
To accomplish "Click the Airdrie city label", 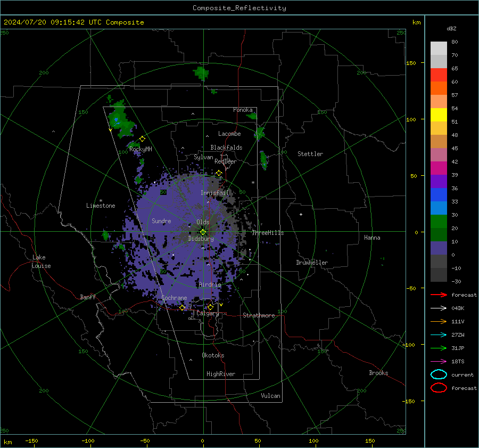I will click(210, 284).
